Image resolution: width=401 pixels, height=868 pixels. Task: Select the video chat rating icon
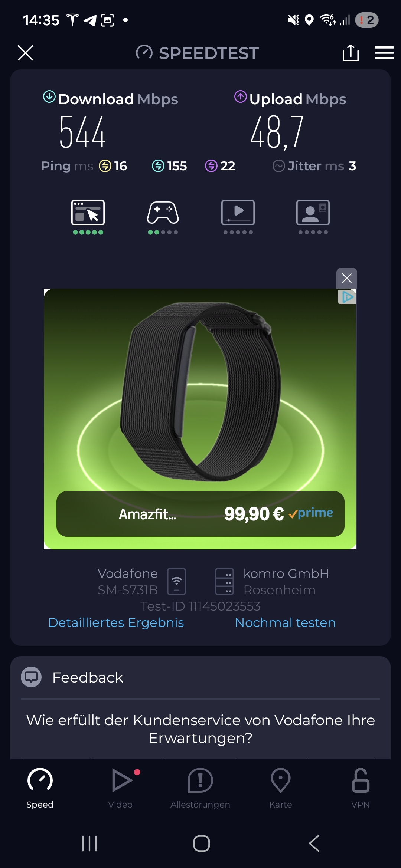click(313, 217)
